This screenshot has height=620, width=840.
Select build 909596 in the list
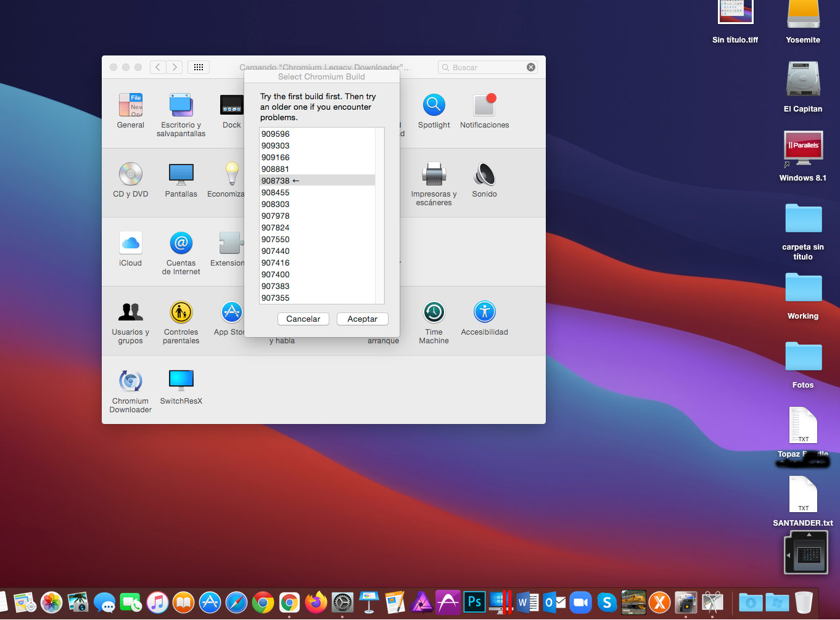(x=276, y=134)
